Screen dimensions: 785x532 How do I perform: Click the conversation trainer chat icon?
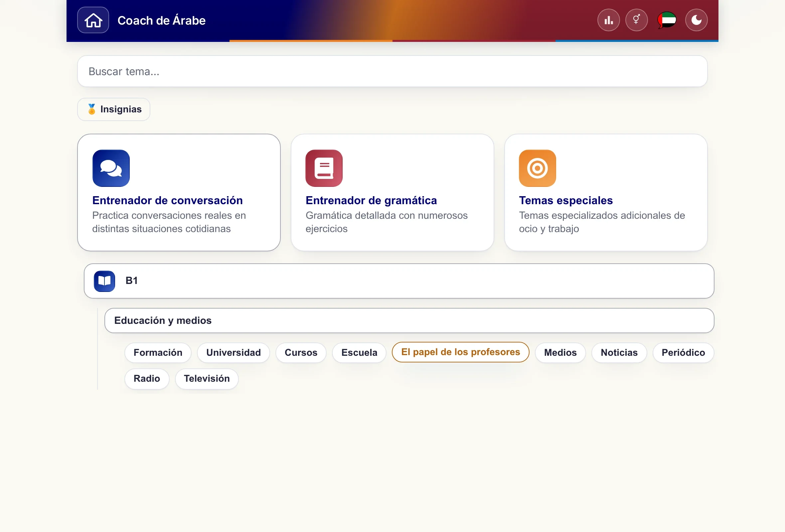111,168
